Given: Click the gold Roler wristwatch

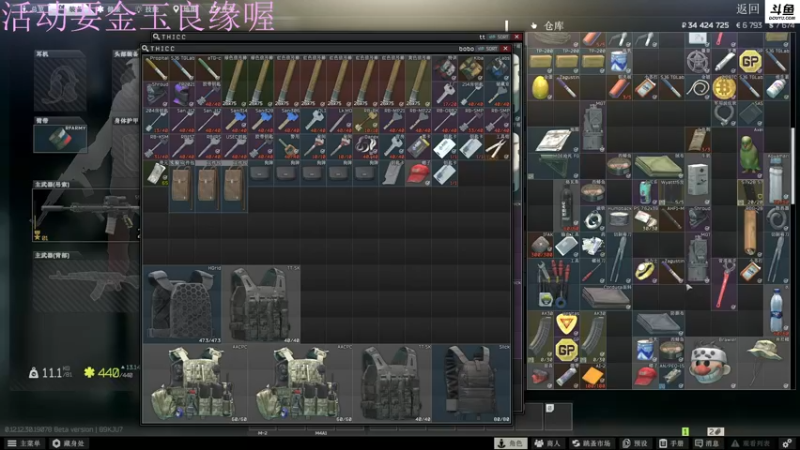Looking at the screenshot, I should coord(645,271).
